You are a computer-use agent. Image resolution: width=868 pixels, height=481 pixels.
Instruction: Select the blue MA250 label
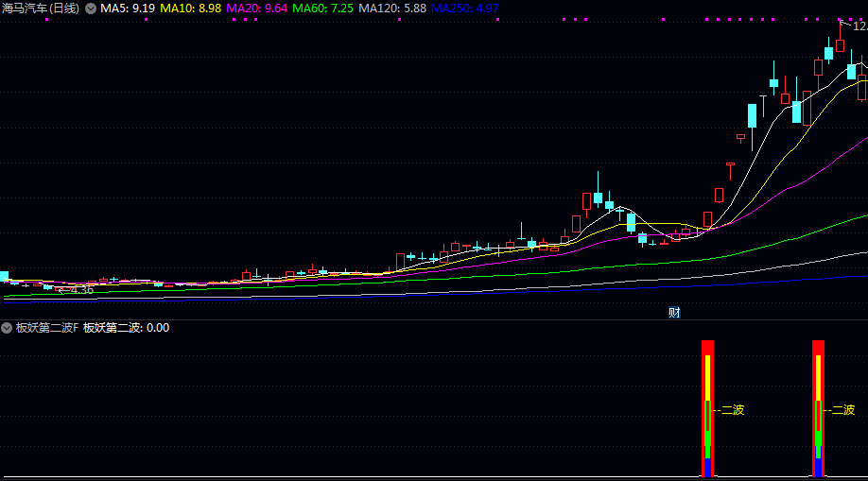(x=465, y=9)
